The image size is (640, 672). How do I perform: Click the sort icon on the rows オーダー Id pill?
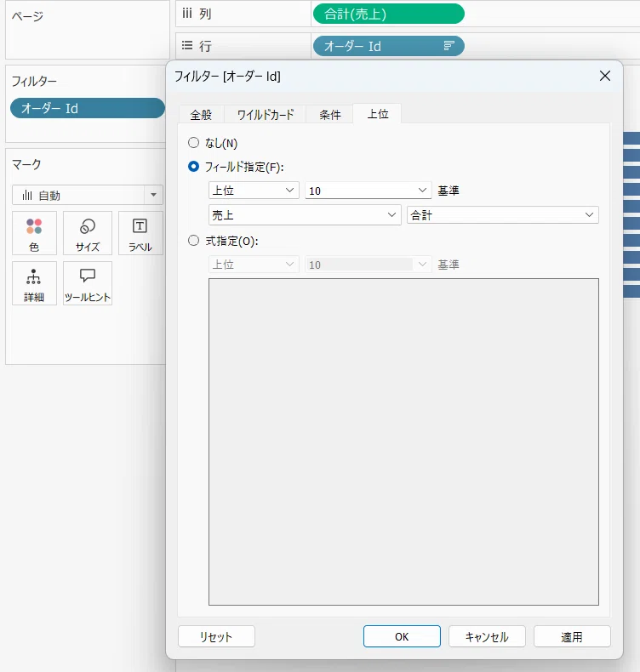tap(449, 46)
